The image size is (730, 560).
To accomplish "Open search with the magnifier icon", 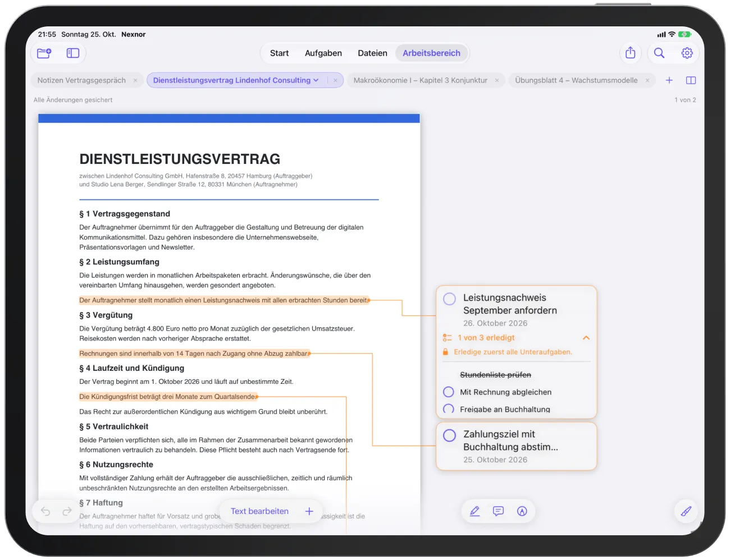I will coord(659,53).
